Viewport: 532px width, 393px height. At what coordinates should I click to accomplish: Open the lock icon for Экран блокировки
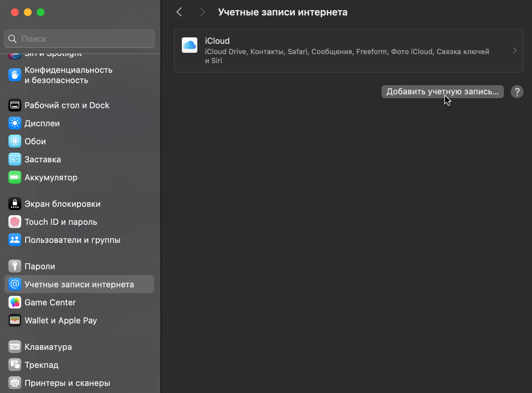(15, 204)
